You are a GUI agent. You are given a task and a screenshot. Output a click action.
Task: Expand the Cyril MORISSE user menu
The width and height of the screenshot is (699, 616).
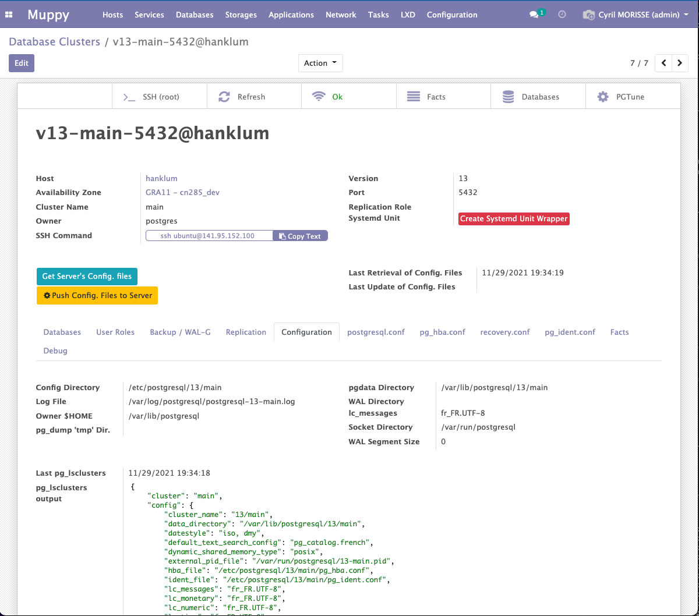[637, 15]
